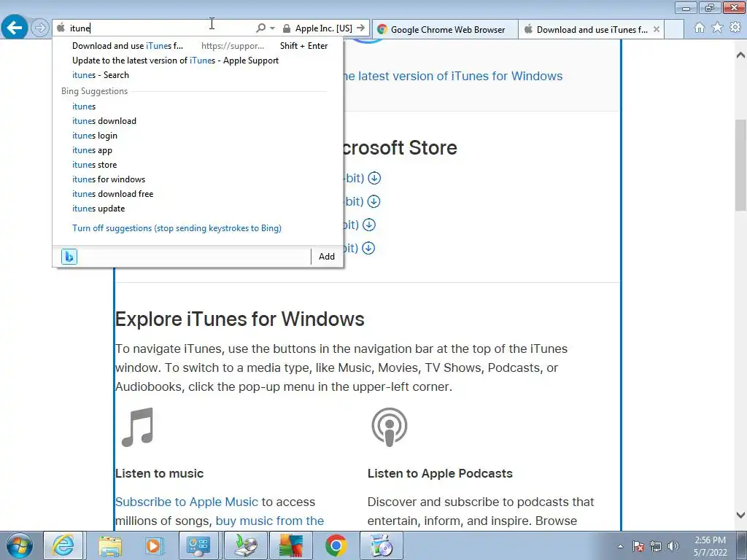Open a new blank tab

(x=674, y=29)
